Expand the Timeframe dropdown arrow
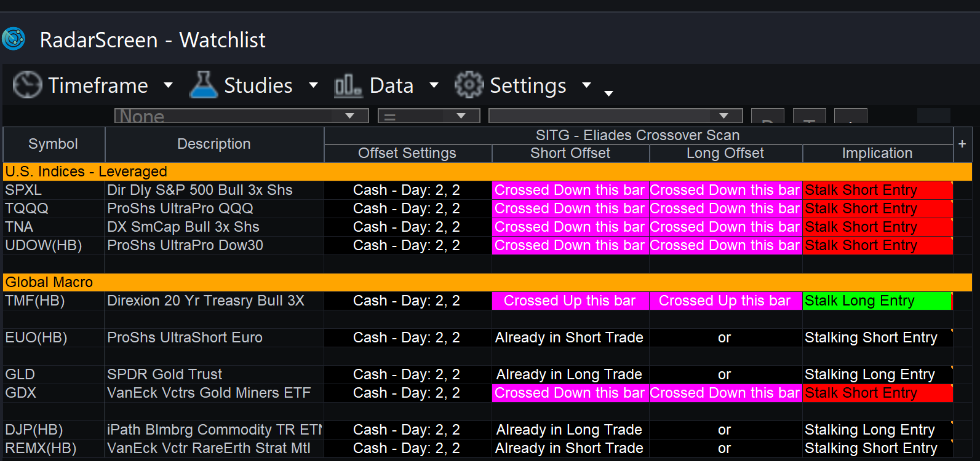This screenshot has width=980, height=461. (x=168, y=85)
